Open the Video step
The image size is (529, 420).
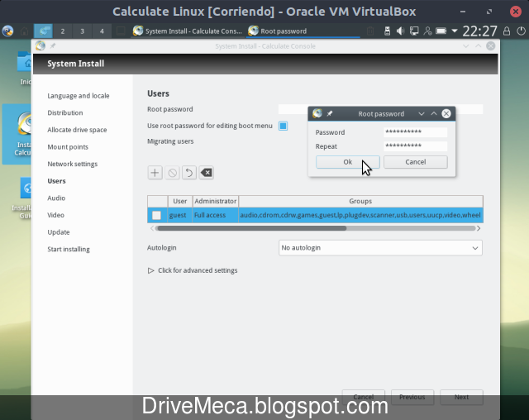[x=55, y=215]
